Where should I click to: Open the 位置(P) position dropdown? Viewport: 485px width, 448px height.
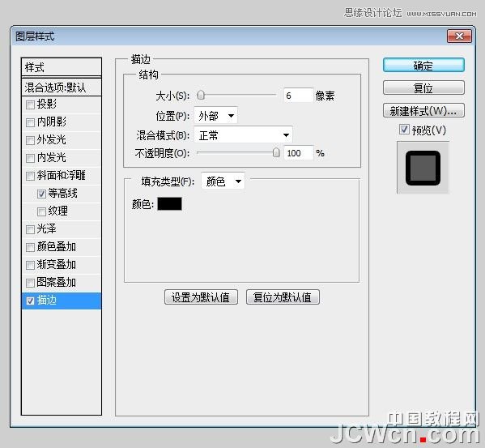(215, 116)
